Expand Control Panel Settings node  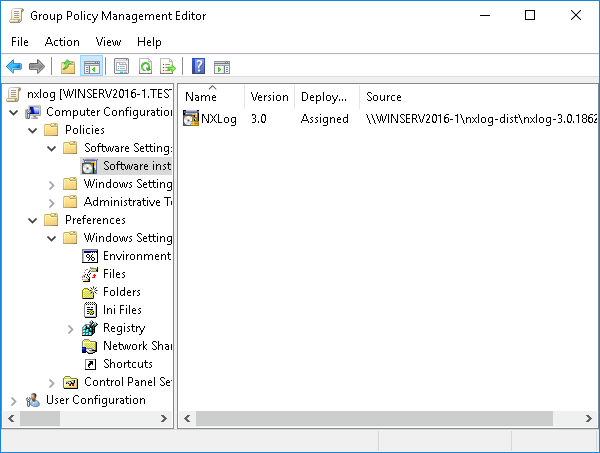coord(51,382)
